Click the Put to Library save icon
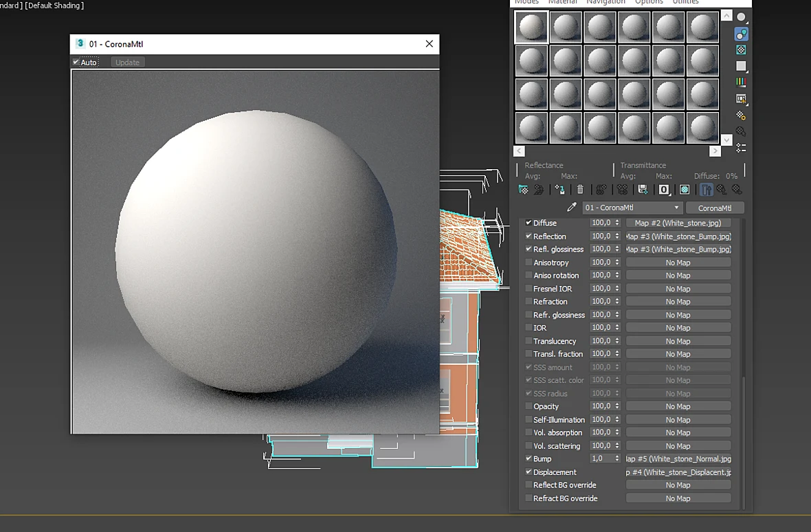The image size is (811, 532). [x=643, y=190]
